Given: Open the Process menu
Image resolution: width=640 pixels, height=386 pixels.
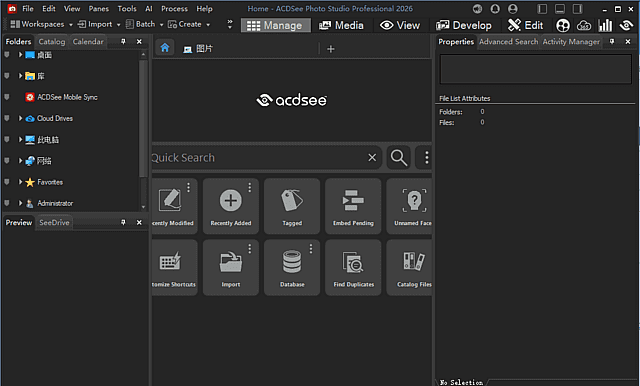Looking at the screenshot, I should pyautogui.click(x=174, y=9).
